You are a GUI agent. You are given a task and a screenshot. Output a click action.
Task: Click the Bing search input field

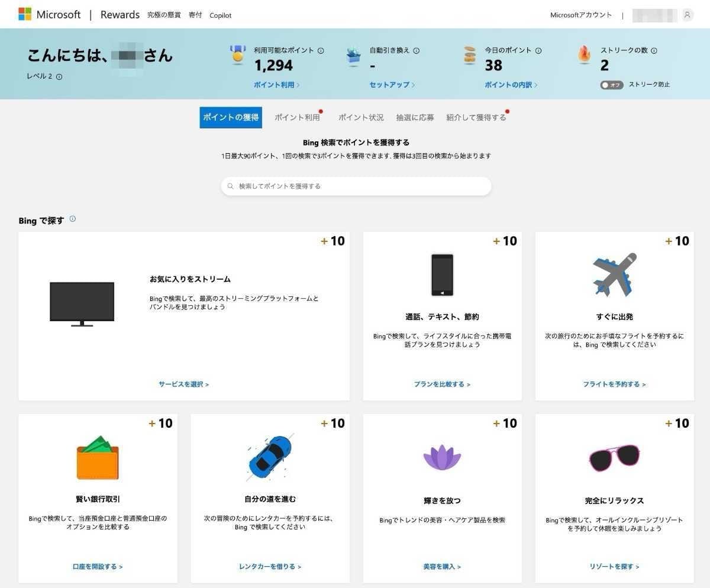356,186
